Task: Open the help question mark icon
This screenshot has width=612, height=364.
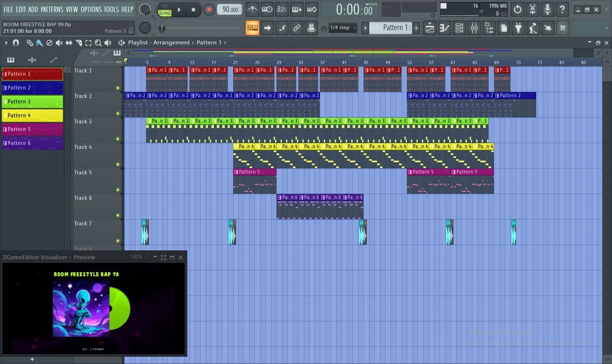Action: (x=562, y=9)
